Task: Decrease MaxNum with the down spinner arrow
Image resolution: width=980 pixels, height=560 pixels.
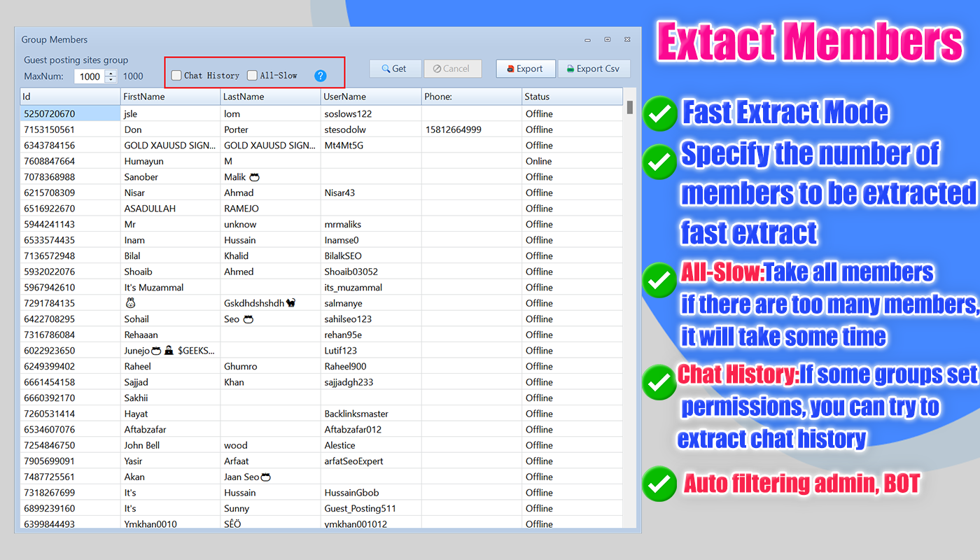Action: (x=111, y=80)
